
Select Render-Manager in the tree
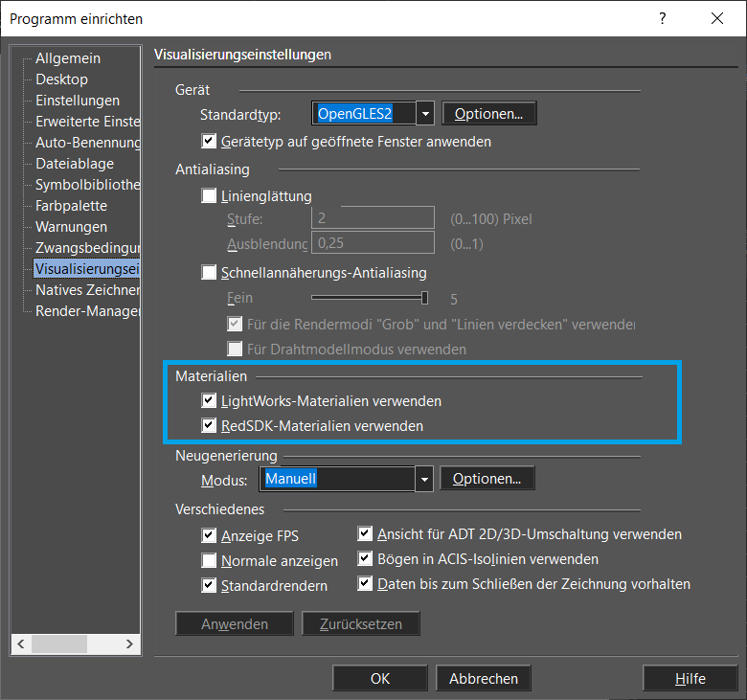tap(88, 311)
